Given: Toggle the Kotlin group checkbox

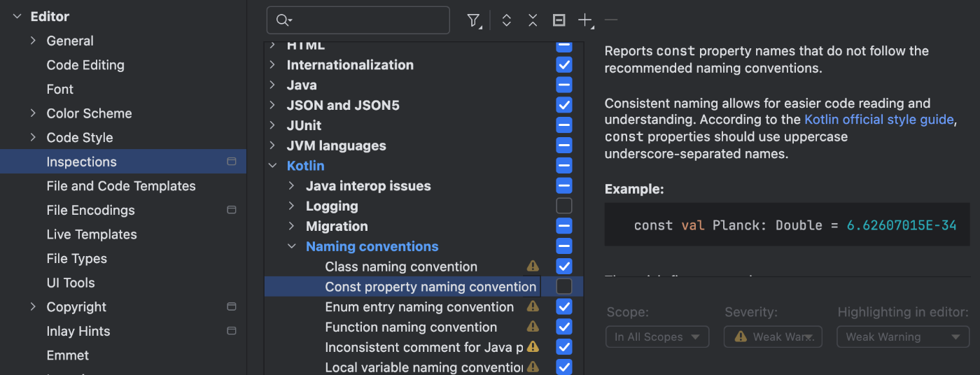Looking at the screenshot, I should coord(564,166).
